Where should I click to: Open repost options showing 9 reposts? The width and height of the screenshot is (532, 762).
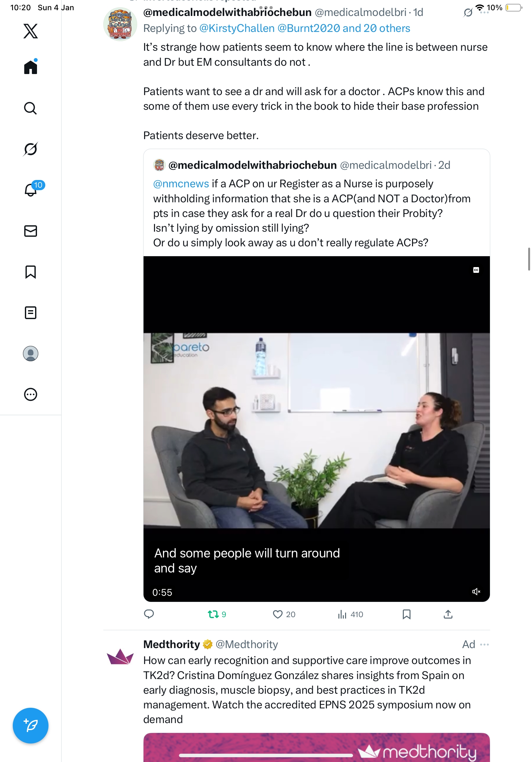pyautogui.click(x=213, y=614)
